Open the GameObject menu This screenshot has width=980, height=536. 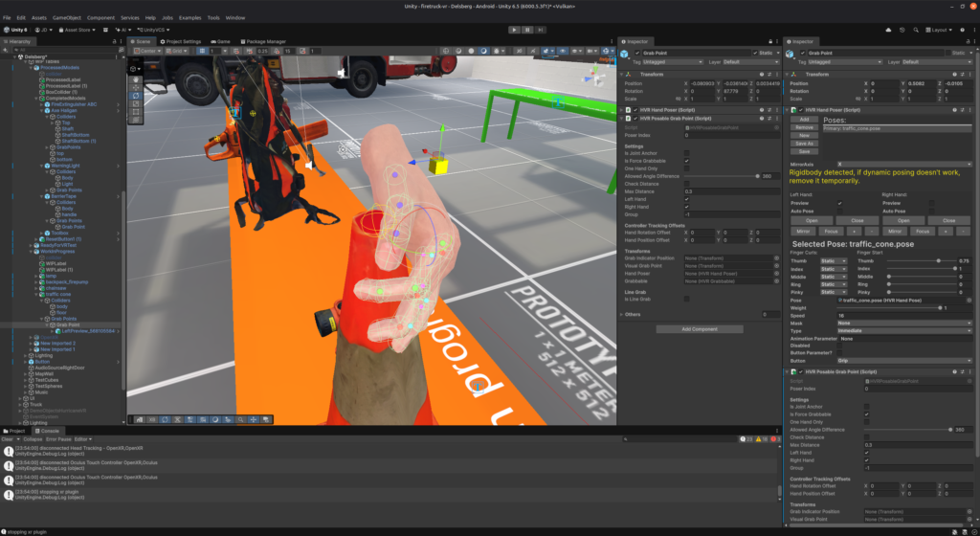(67, 17)
